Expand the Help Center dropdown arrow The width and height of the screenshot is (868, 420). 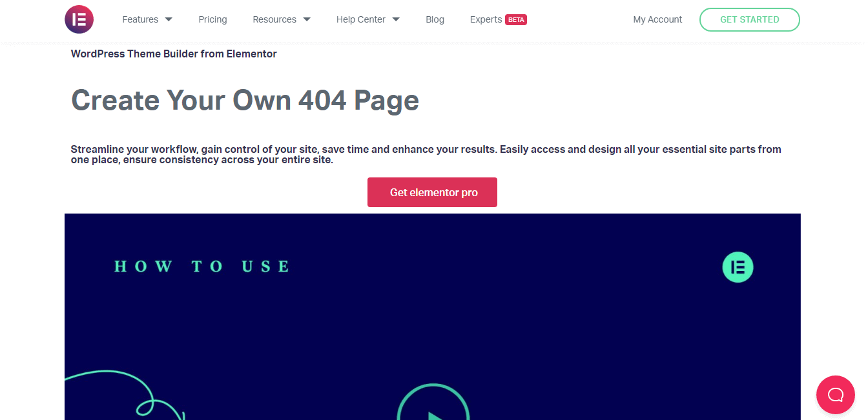point(396,19)
